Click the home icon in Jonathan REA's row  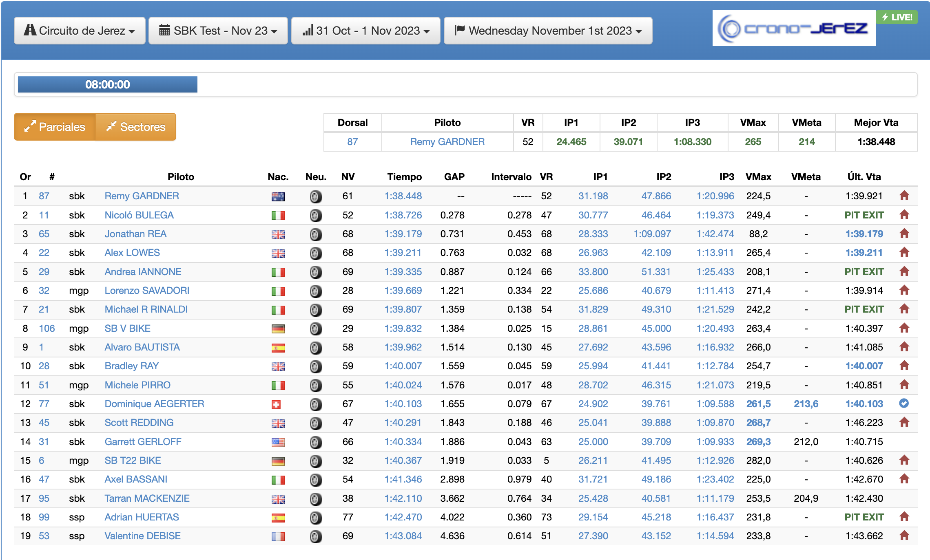pyautogui.click(x=904, y=234)
